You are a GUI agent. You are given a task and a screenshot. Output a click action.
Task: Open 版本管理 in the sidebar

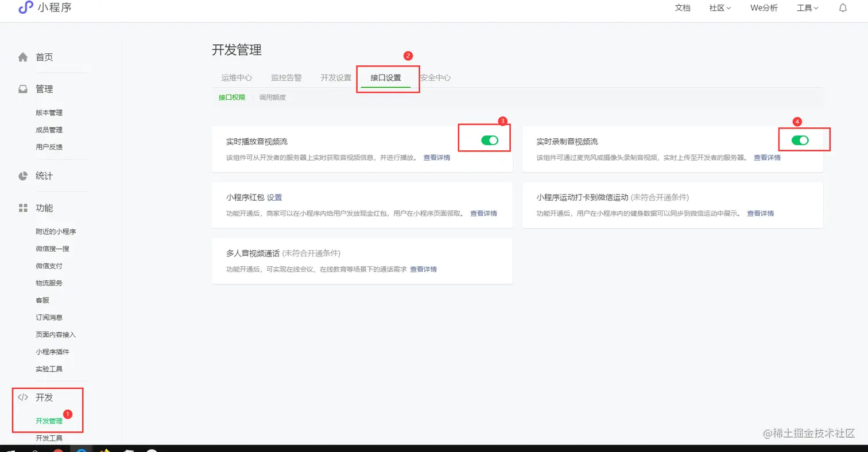point(49,113)
